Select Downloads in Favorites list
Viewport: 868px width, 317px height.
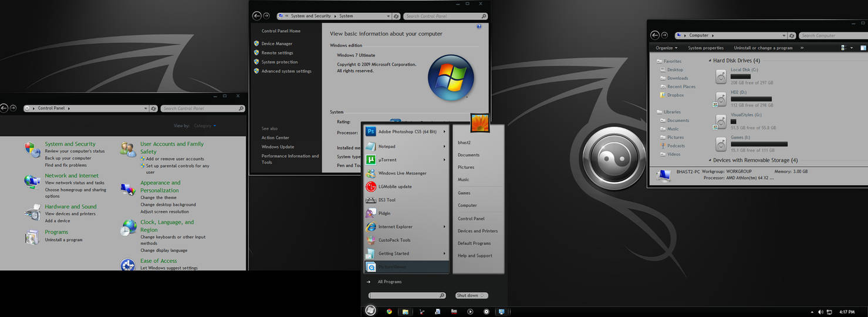[x=677, y=78]
